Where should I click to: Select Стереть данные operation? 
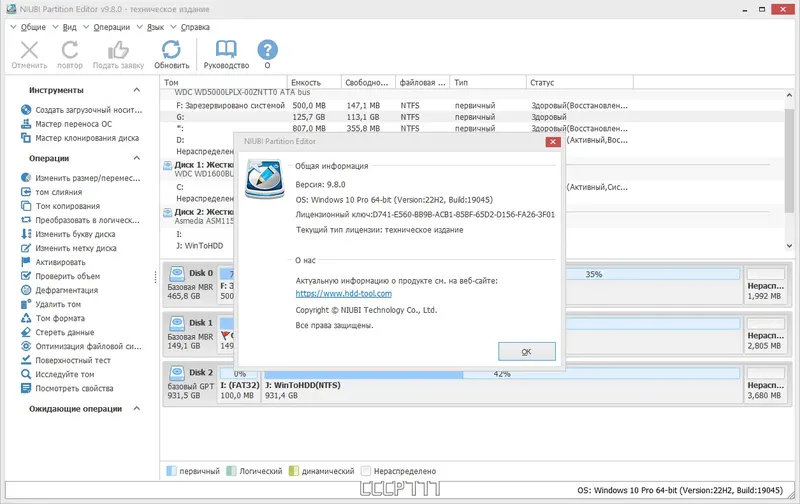coord(57,332)
